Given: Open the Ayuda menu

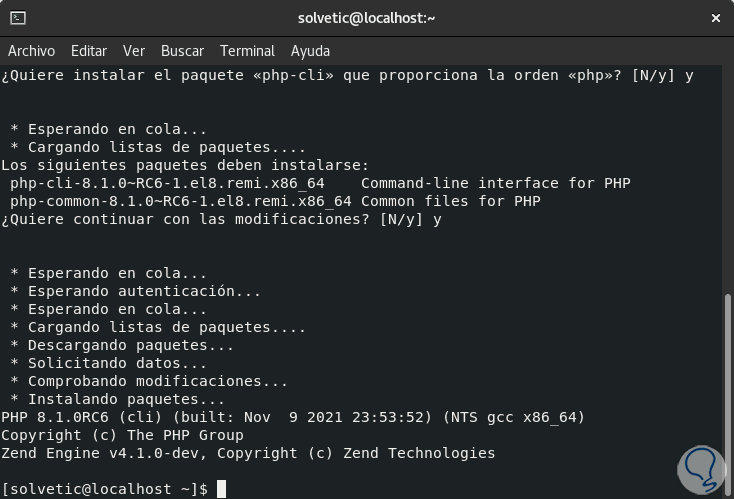Looking at the screenshot, I should (310, 51).
